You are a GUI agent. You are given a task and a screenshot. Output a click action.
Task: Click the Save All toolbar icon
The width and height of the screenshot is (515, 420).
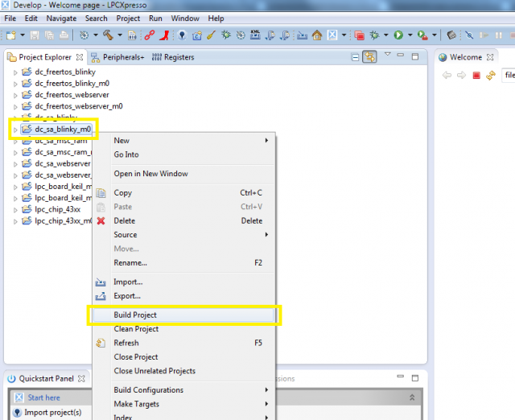point(49,35)
